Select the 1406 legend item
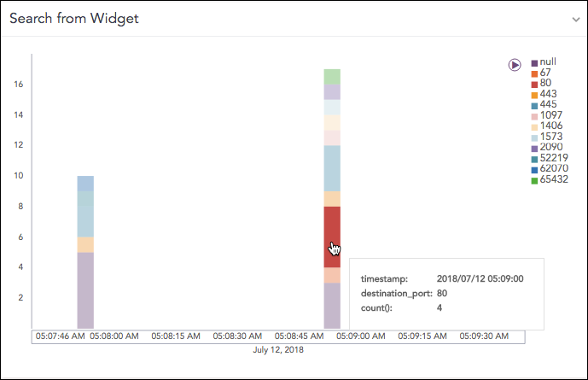The width and height of the screenshot is (588, 380). click(550, 126)
